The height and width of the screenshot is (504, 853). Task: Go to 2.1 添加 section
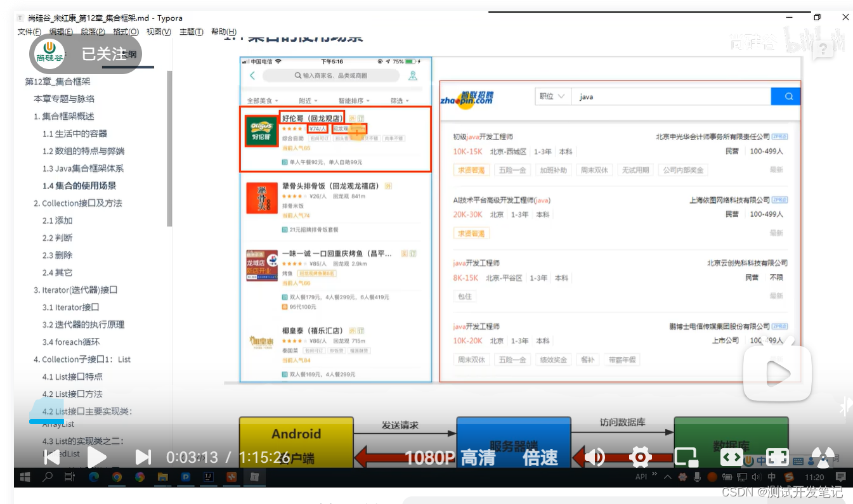point(58,221)
